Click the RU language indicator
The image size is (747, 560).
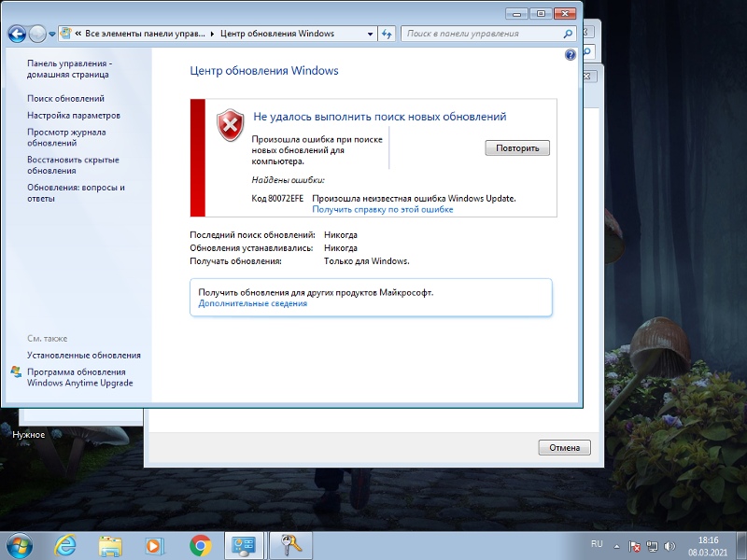597,544
